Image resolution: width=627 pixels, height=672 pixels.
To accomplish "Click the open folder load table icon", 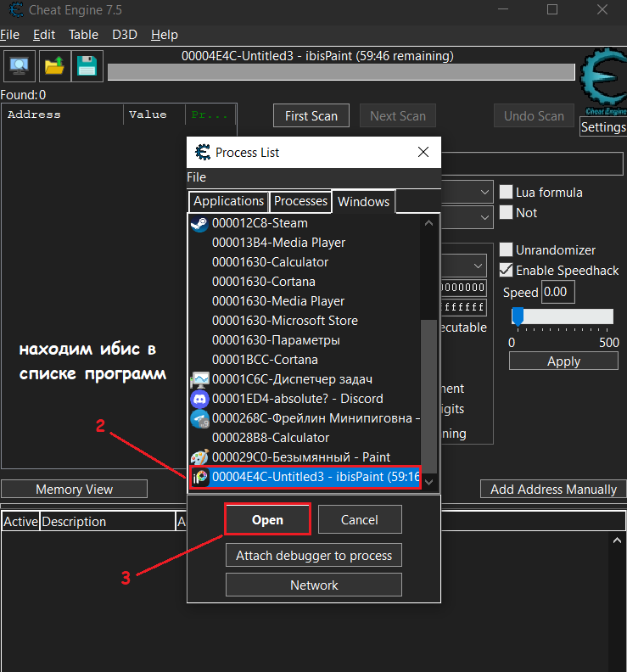I will [55, 66].
